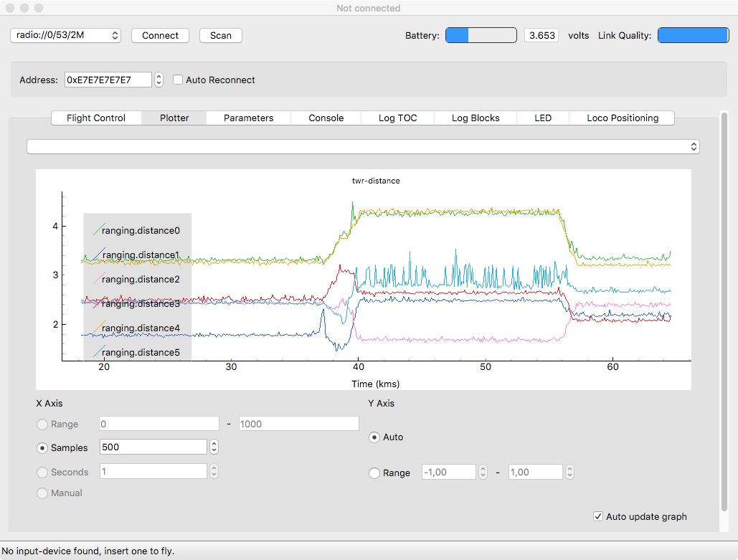This screenshot has height=560, width=738.
Task: Switch to the Flight Control tab
Action: (96, 118)
